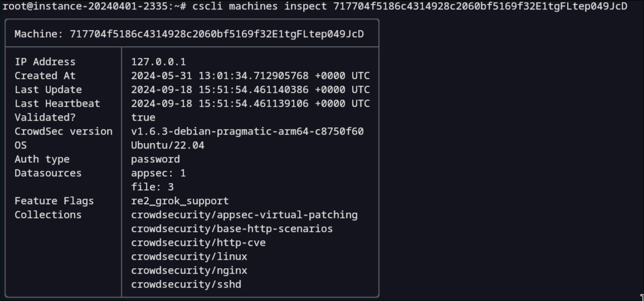This screenshot has height=301, width=644.
Task: Click the 'file: 3' datasource entry
Action: click(x=152, y=187)
